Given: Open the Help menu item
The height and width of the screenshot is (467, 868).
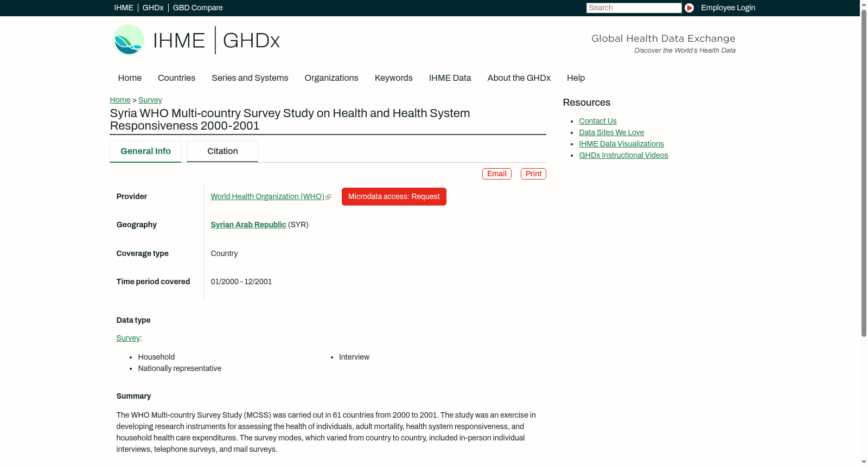Looking at the screenshot, I should pos(576,78).
